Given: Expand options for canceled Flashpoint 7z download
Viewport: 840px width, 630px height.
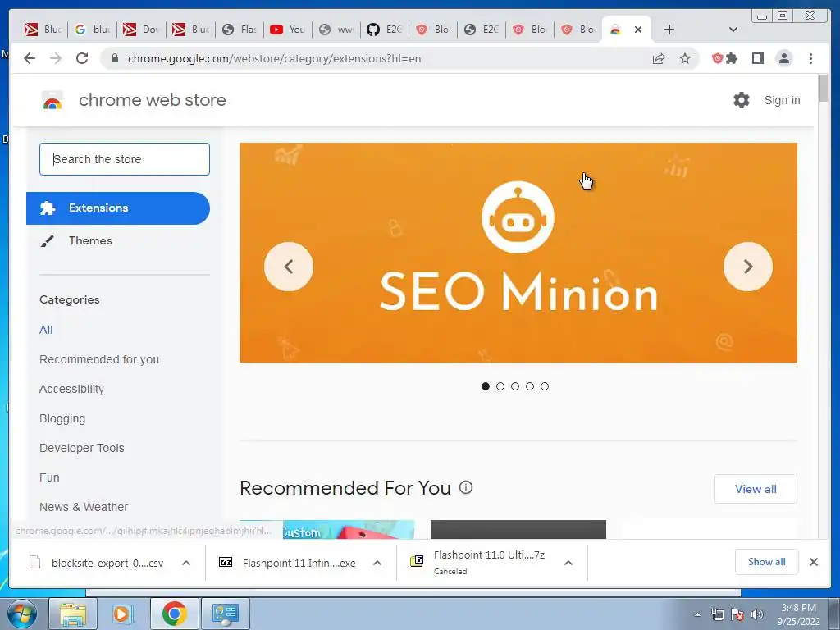Looking at the screenshot, I should (x=568, y=563).
